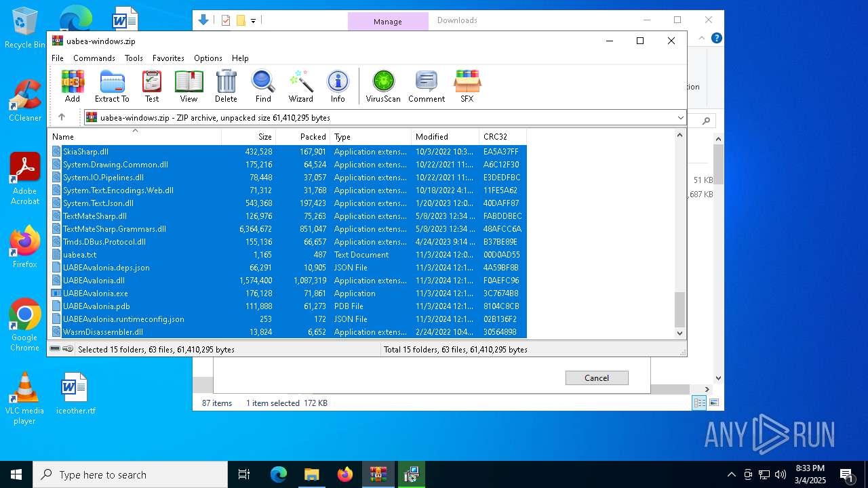Open VLC media player shortcut

coord(24,399)
